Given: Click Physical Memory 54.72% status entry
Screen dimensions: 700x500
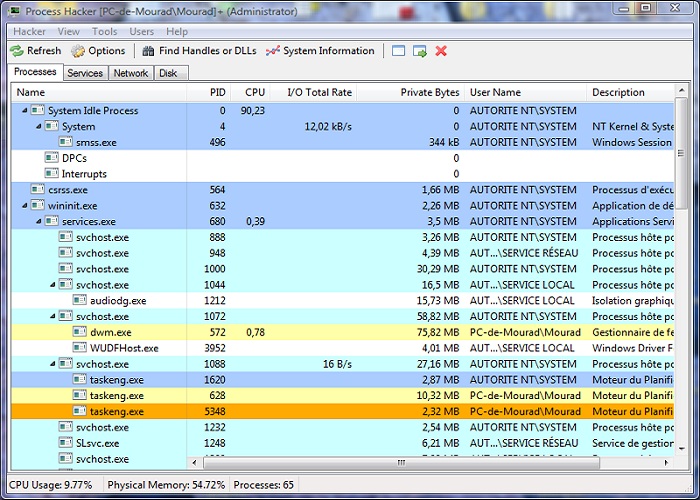Looking at the screenshot, I should click(x=166, y=485).
